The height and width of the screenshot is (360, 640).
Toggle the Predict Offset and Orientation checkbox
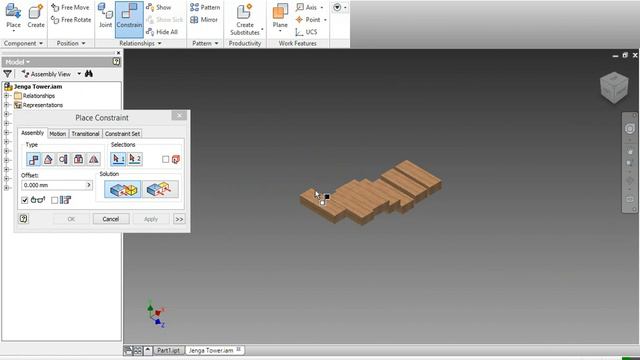pyautogui.click(x=55, y=200)
